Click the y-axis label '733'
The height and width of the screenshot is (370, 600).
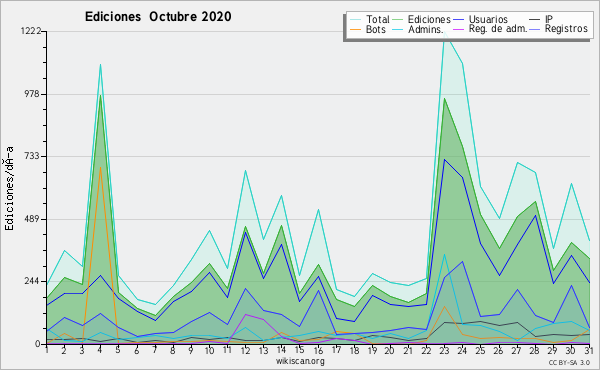click(33, 156)
